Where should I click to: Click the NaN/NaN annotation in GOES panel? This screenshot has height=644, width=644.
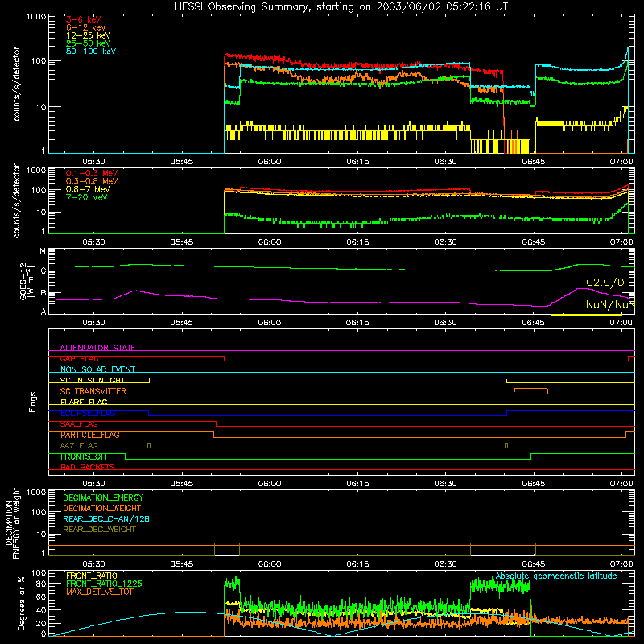click(x=610, y=304)
